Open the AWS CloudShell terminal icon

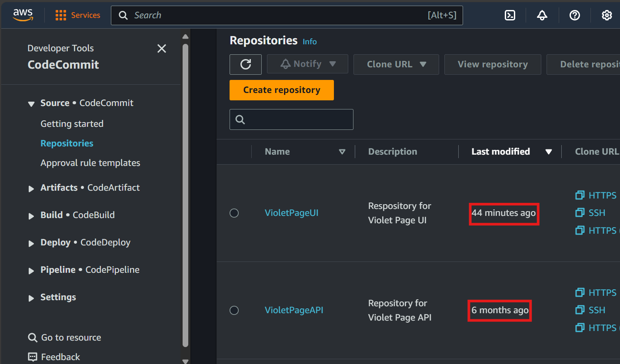(x=510, y=15)
